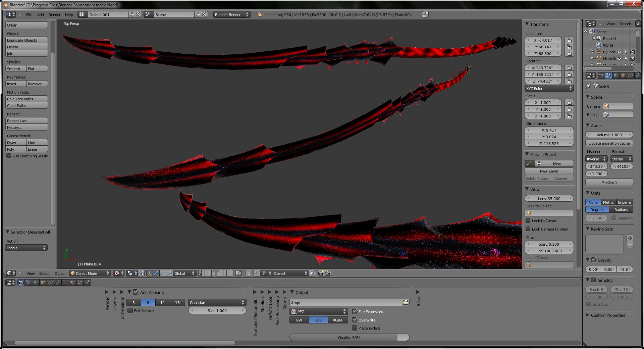Open Render tab in bottom properties header
Viewport: 644px width, 349px height.
click(21, 283)
